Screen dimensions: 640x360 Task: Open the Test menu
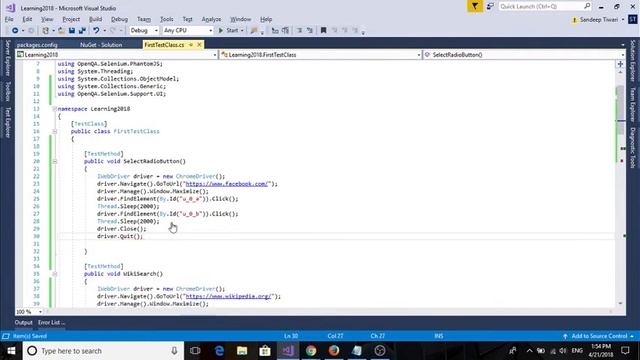pos(187,19)
